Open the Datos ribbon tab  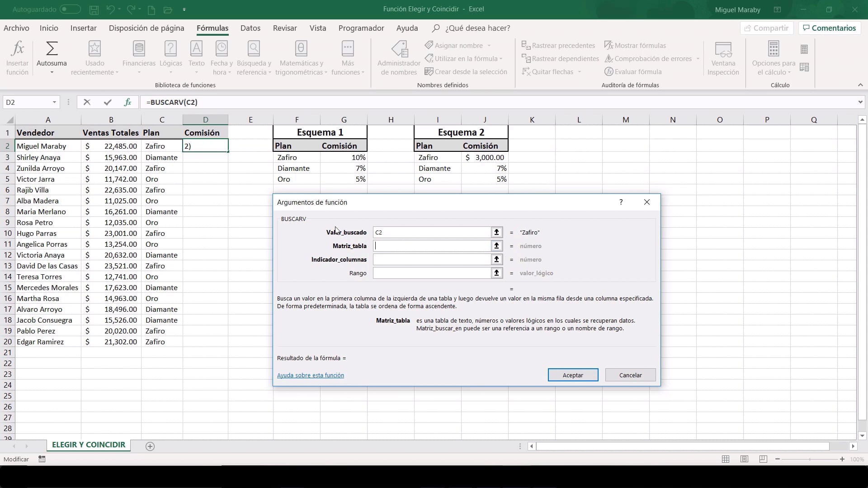coord(250,28)
